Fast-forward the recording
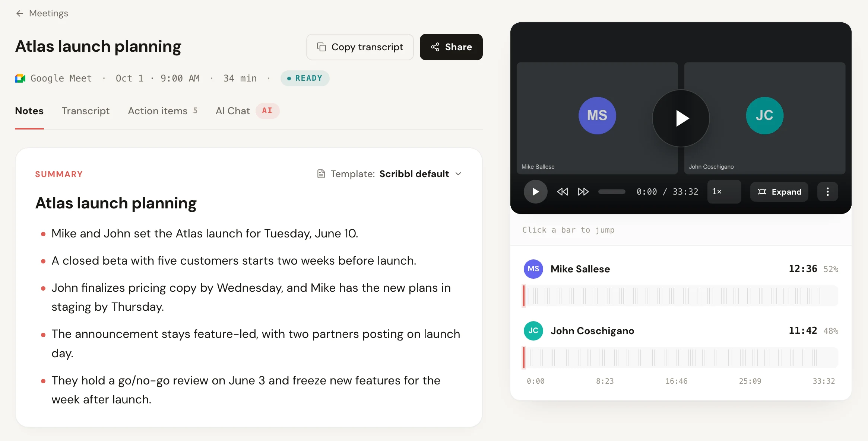Viewport: 868px width, 441px height. pos(583,192)
